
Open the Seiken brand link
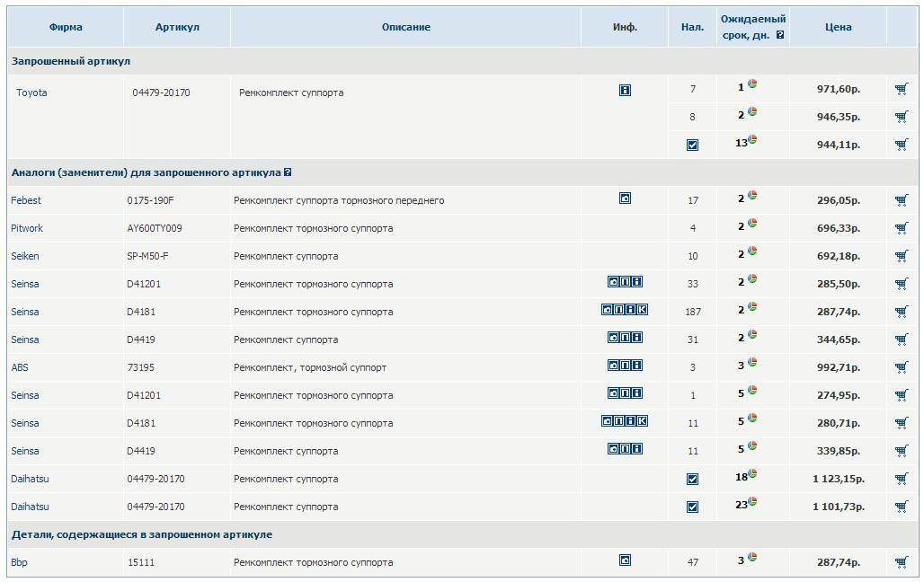pyautogui.click(x=25, y=256)
